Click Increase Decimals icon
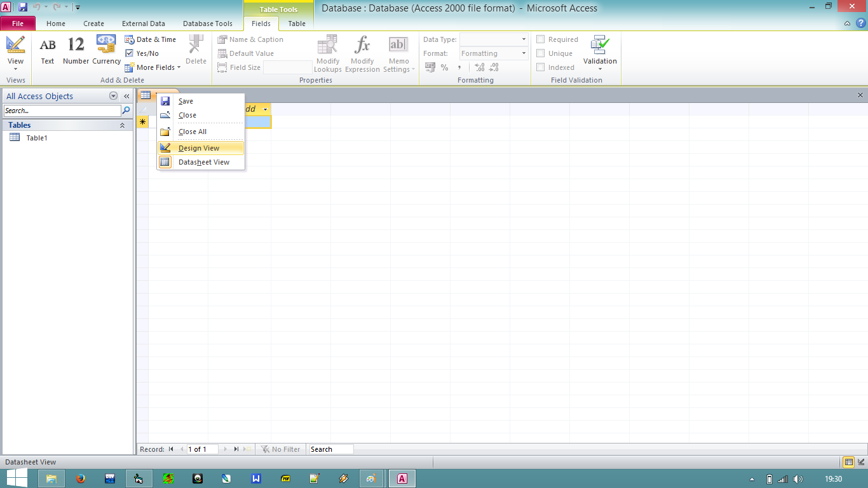Viewport: 868px width, 488px height. pyautogui.click(x=479, y=67)
